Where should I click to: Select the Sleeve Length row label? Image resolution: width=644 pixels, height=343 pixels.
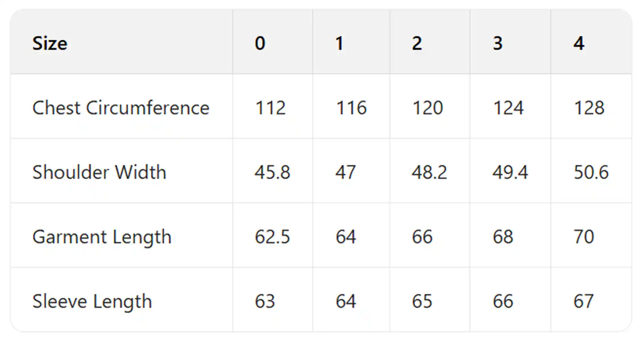coord(92,301)
